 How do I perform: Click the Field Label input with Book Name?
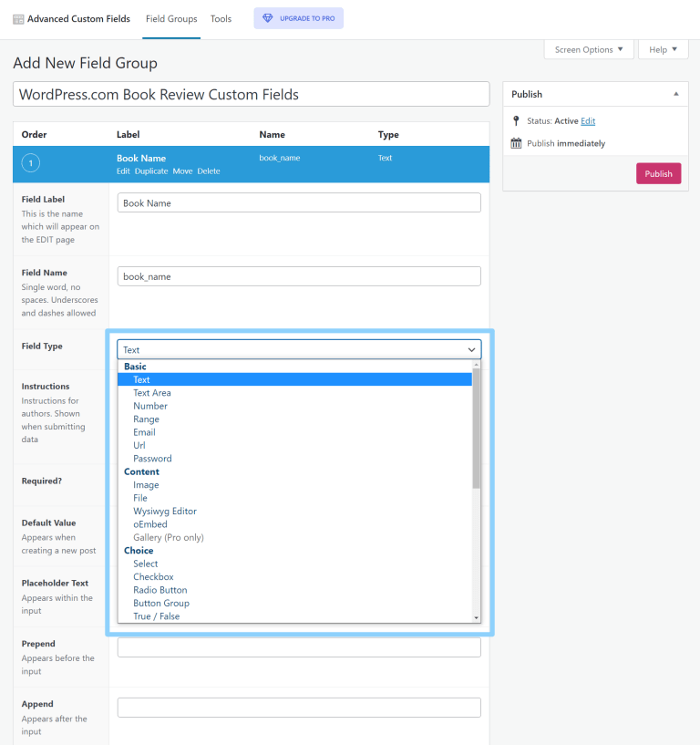299,202
